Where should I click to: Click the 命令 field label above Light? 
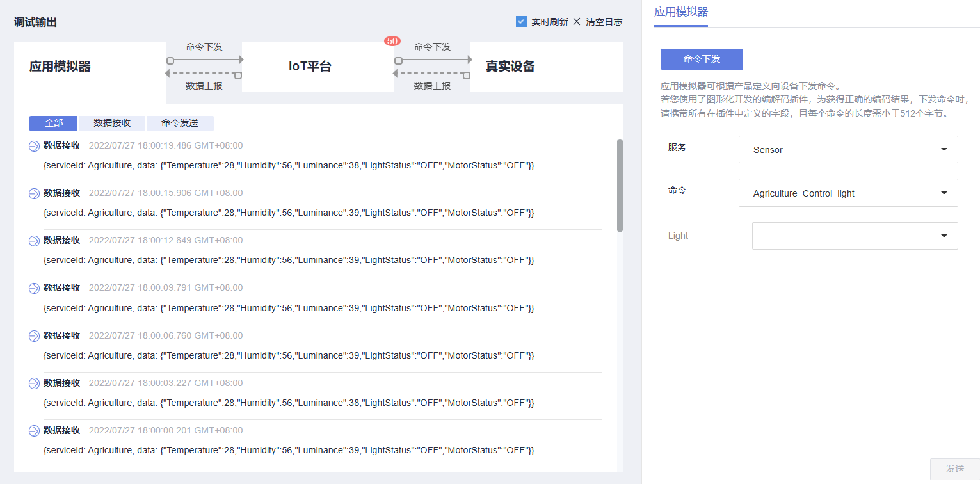[677, 190]
